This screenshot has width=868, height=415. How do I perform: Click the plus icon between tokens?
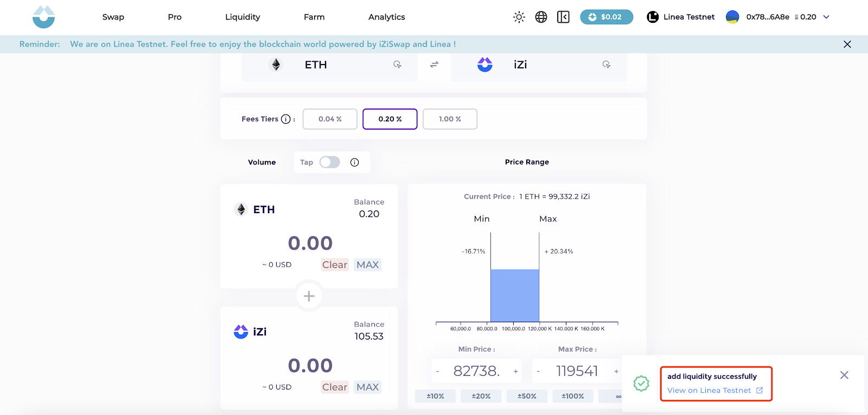(x=309, y=296)
